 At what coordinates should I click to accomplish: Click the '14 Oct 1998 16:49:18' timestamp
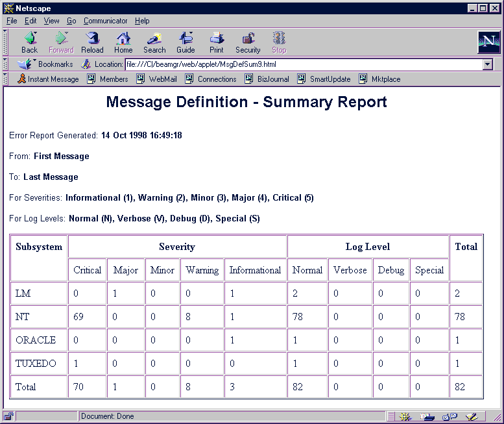pos(141,135)
